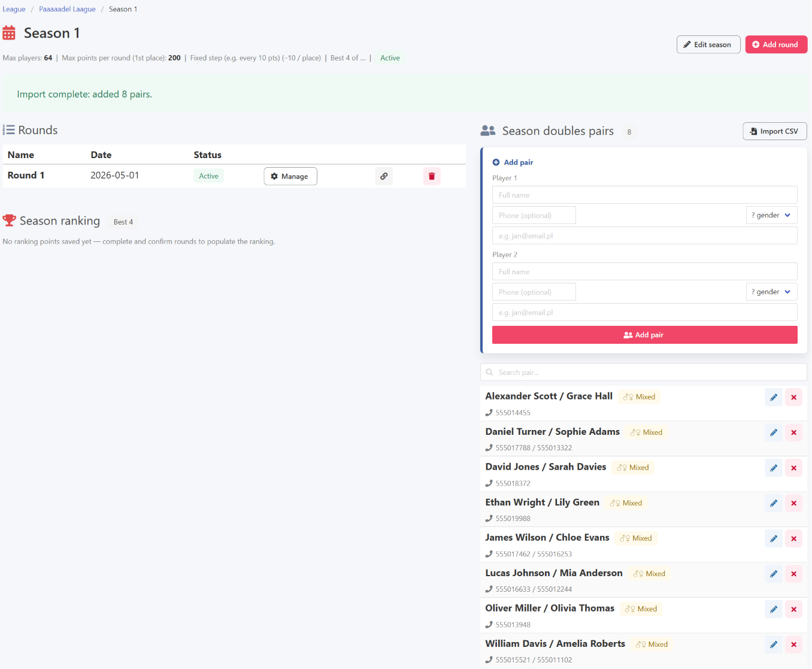Manage Round 1
Image resolution: width=812 pixels, height=669 pixels.
pos(290,176)
